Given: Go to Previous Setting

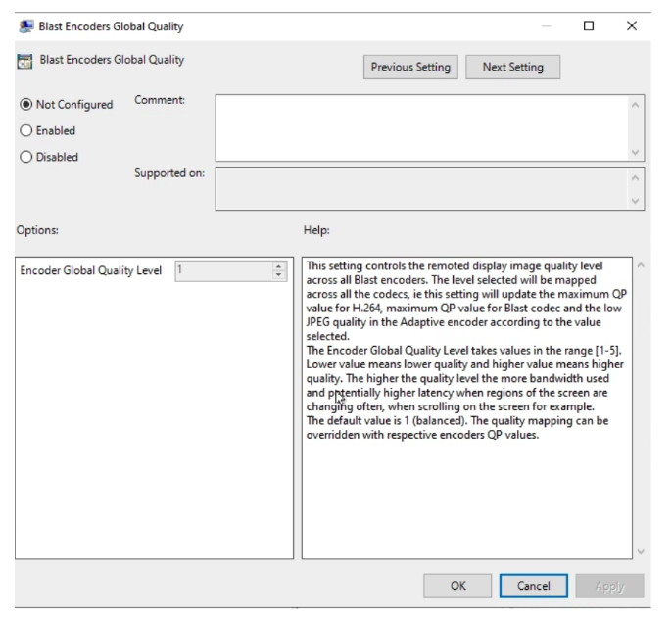Looking at the screenshot, I should click(x=410, y=68).
